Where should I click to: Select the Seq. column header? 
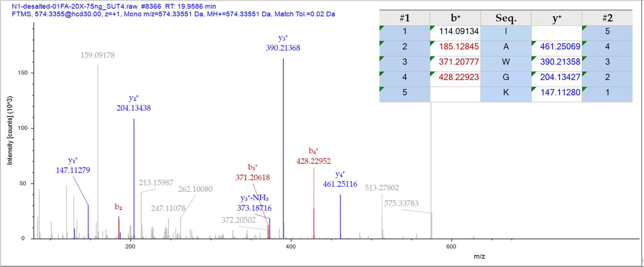[x=506, y=18]
